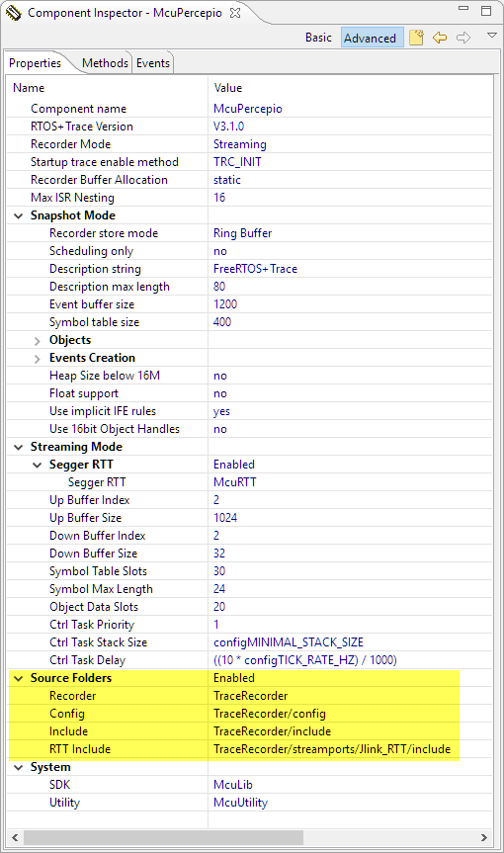The height and width of the screenshot is (853, 504).
Task: Switch to Advanced view mode
Action: tap(372, 38)
